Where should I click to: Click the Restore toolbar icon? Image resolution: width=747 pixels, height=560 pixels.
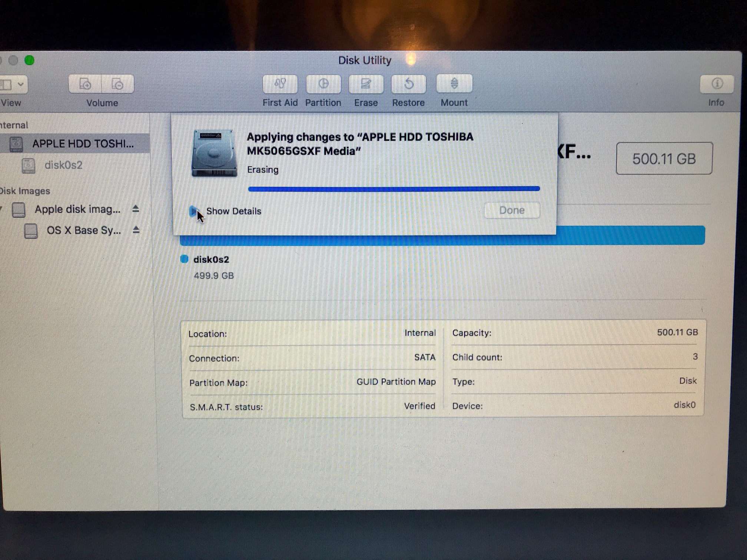[409, 84]
